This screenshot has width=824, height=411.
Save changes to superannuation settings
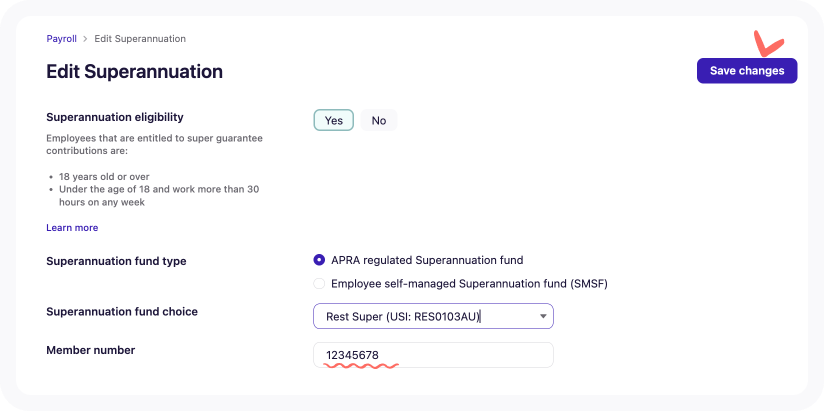[x=747, y=71]
